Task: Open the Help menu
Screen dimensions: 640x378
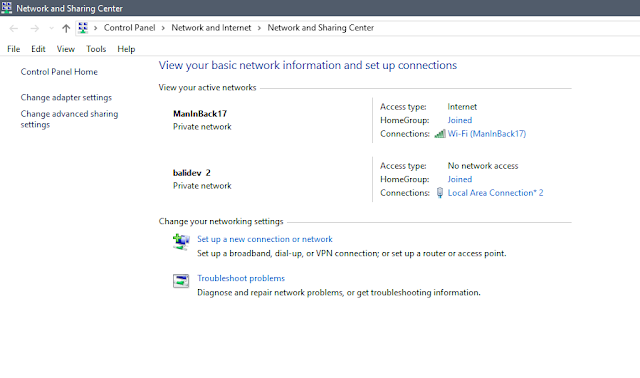Action: pyautogui.click(x=126, y=49)
